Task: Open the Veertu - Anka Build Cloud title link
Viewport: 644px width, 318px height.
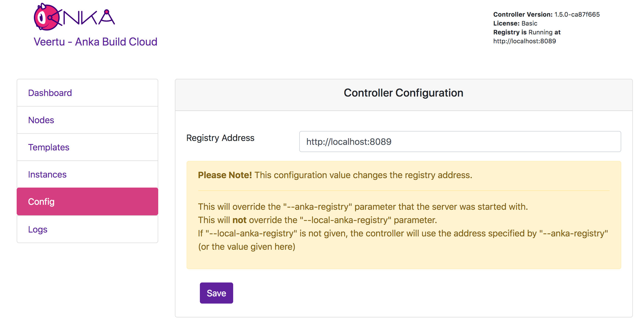Action: [x=95, y=42]
